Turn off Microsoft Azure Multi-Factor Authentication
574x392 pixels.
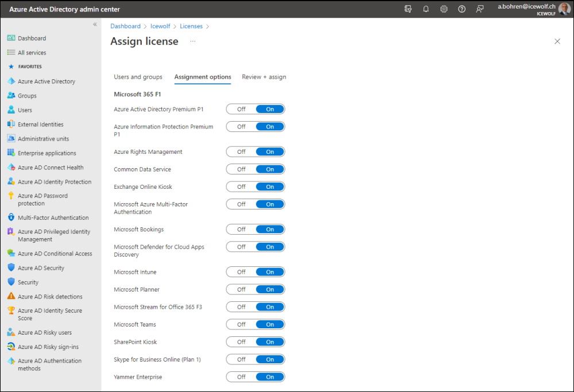[x=241, y=204]
